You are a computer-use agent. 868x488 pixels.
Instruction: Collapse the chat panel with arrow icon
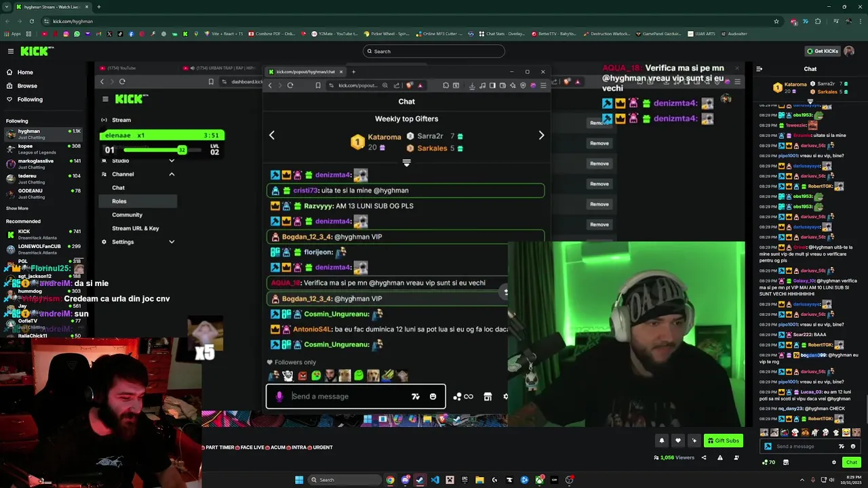point(759,68)
